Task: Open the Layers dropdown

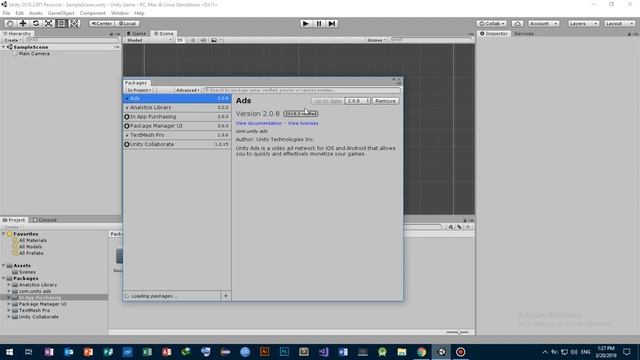Action: coord(583,24)
